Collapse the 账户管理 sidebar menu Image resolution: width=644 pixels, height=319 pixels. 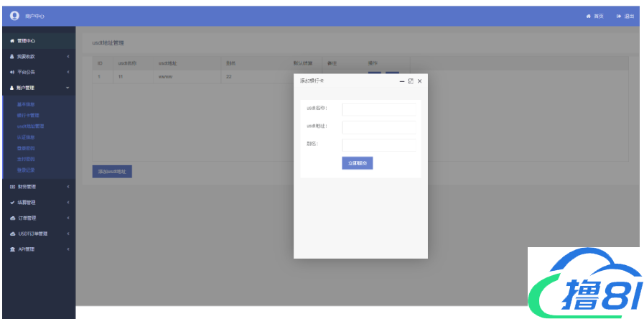click(68, 88)
